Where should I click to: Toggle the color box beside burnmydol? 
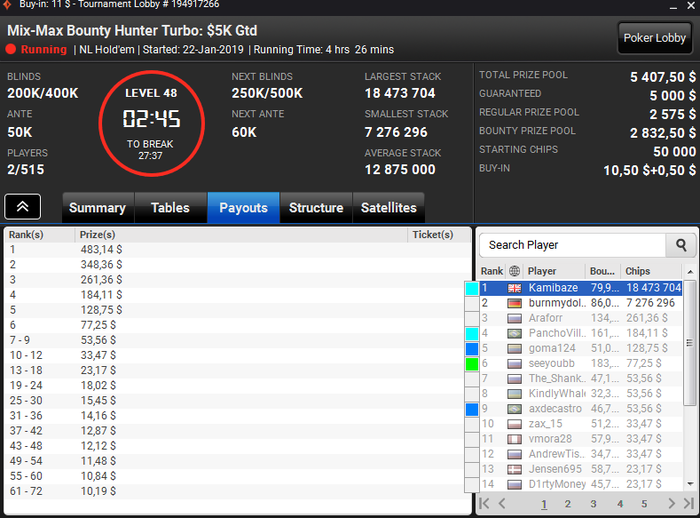472,304
